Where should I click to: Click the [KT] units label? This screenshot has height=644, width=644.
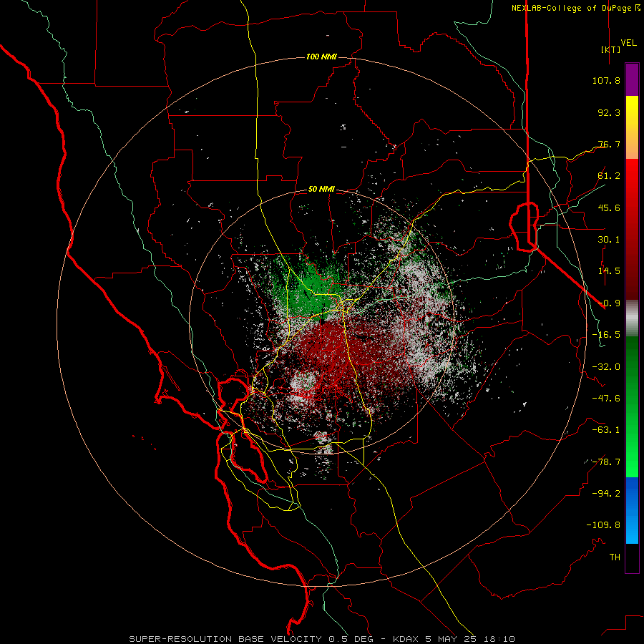point(610,49)
